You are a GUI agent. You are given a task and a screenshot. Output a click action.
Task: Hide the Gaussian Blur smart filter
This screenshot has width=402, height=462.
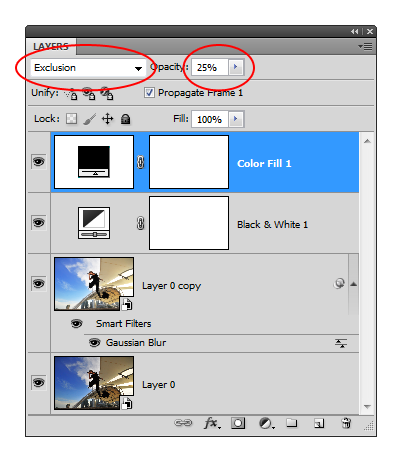tap(95, 343)
